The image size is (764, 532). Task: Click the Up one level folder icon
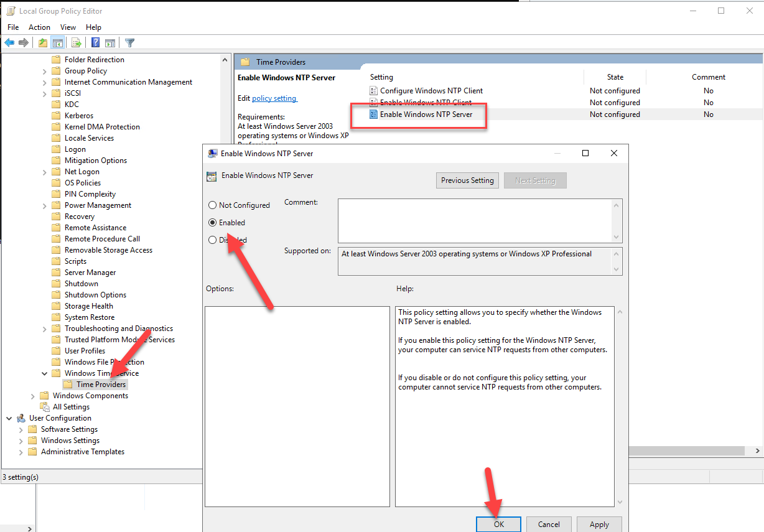(x=42, y=43)
